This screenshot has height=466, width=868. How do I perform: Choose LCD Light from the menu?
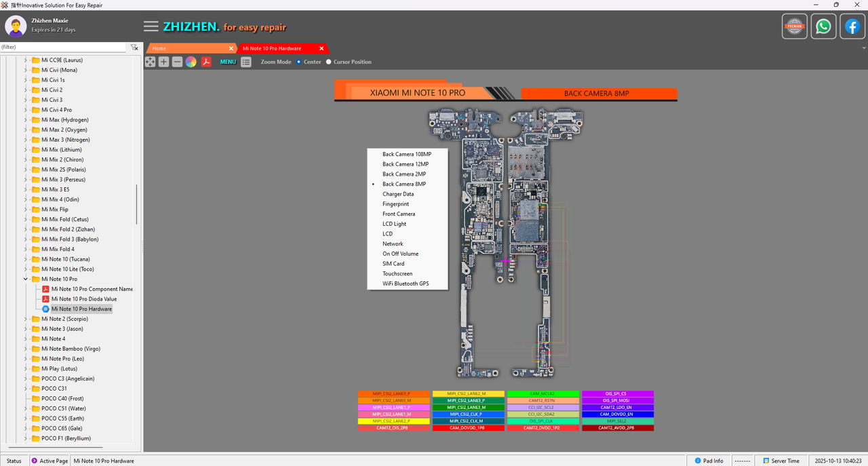click(407, 224)
